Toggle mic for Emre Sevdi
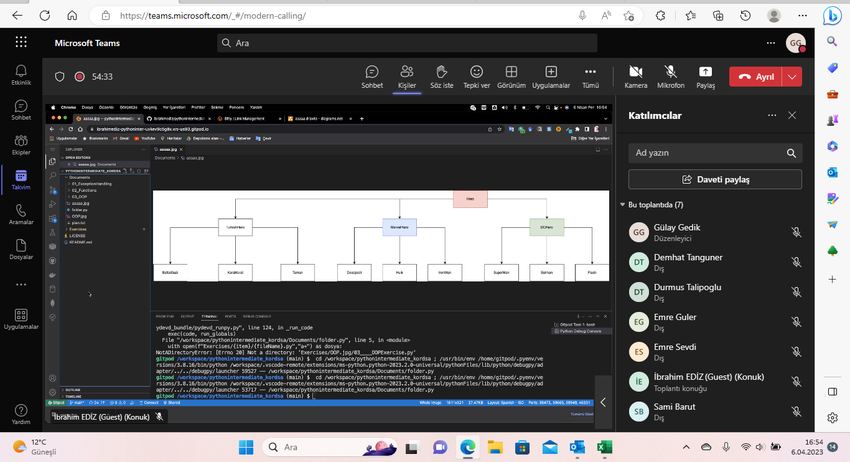Viewport: 850px width, 462px height. coord(796,351)
